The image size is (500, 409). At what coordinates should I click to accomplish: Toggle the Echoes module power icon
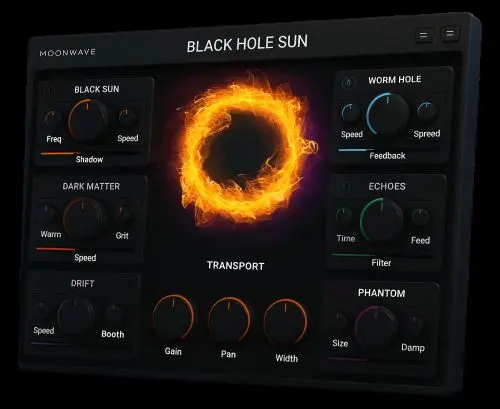pyautogui.click(x=342, y=187)
